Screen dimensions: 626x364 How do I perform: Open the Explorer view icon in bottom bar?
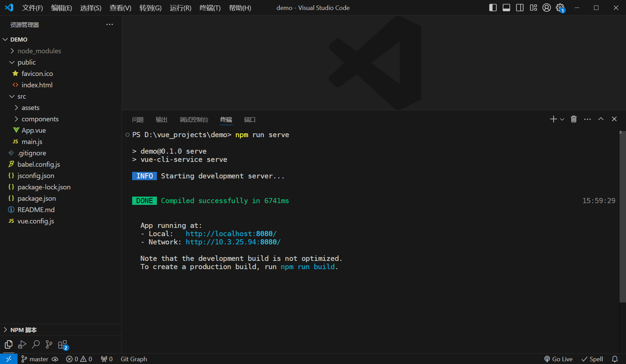[x=9, y=344]
